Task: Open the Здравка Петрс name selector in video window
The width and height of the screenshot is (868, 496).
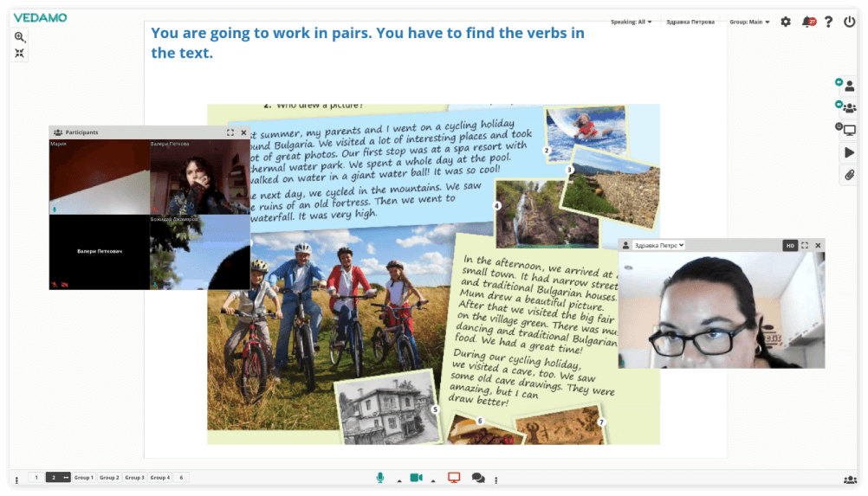Action: coord(658,245)
